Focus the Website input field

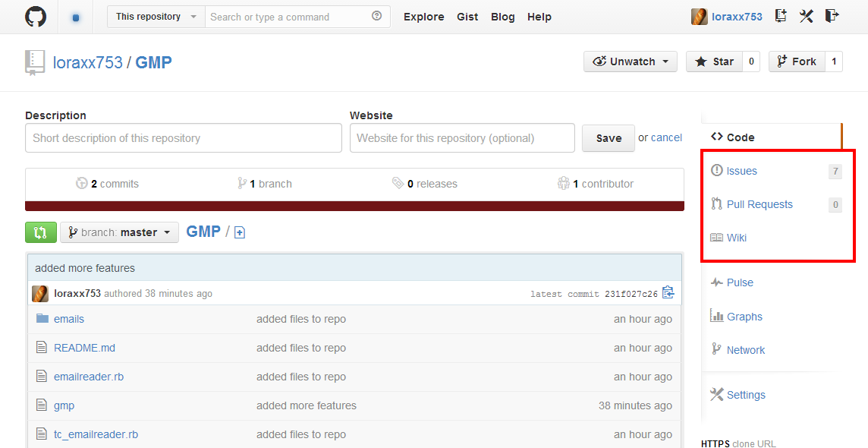click(x=462, y=138)
